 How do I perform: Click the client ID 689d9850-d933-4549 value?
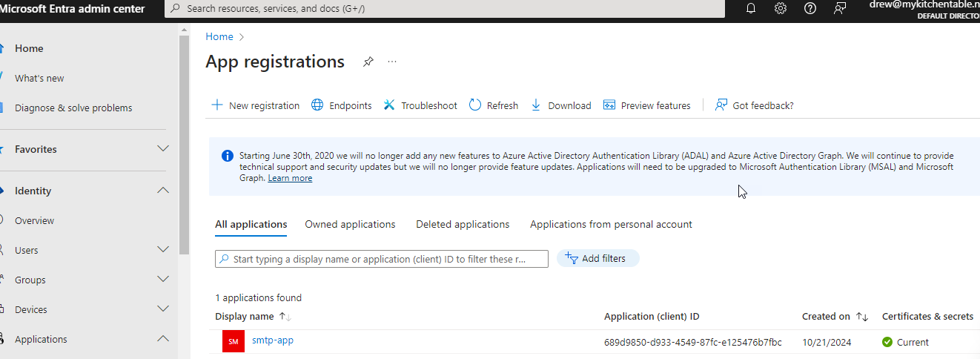point(693,342)
